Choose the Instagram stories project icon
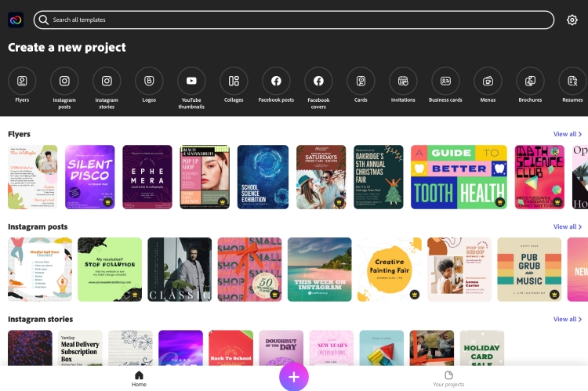 (x=107, y=81)
